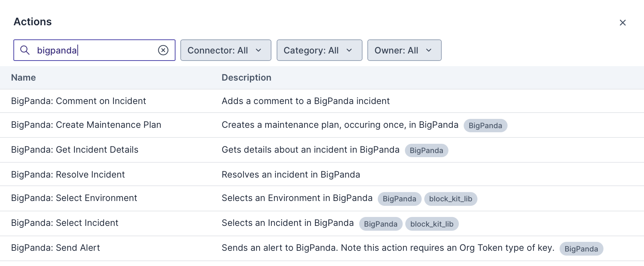Open the Connector filter dropdown
The height and width of the screenshot is (266, 644).
pyautogui.click(x=225, y=50)
